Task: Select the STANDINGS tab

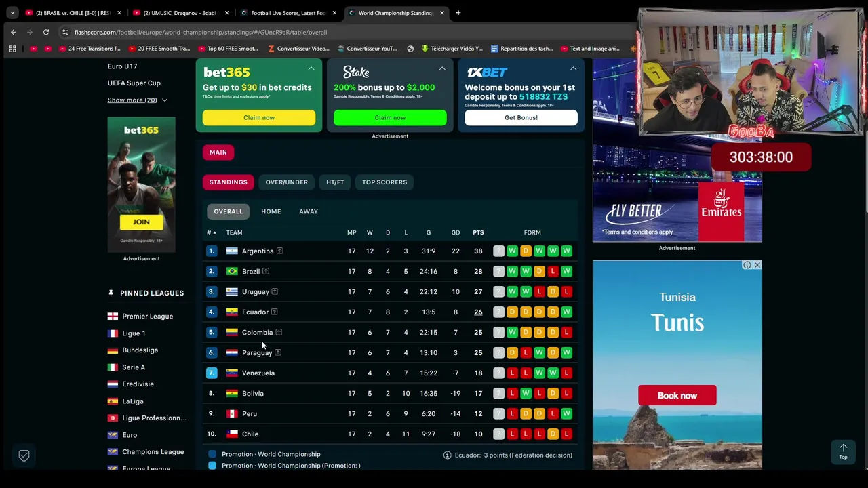Action: pyautogui.click(x=229, y=182)
